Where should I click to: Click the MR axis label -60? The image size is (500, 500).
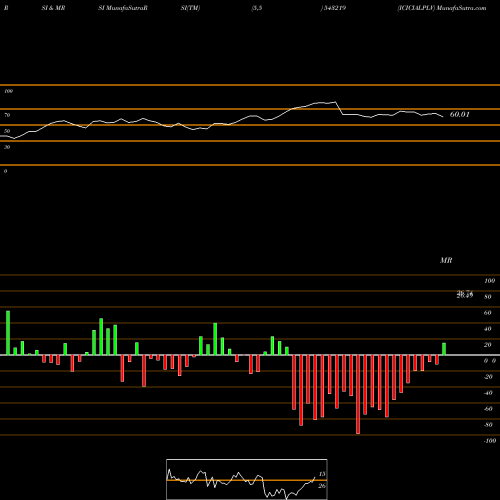(488, 409)
